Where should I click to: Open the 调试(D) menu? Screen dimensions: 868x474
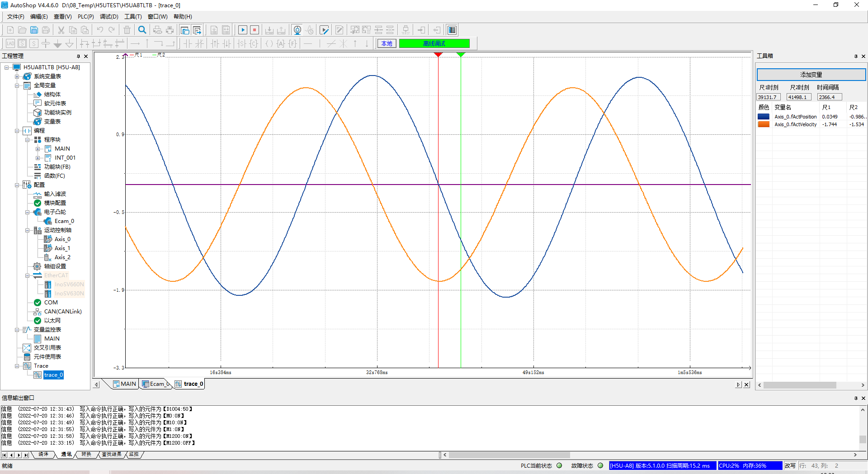click(x=109, y=17)
